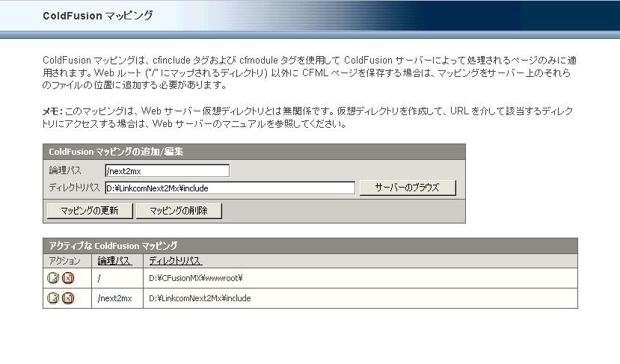Open the /next2mx logical path link
The image size is (620, 364).
point(114,298)
